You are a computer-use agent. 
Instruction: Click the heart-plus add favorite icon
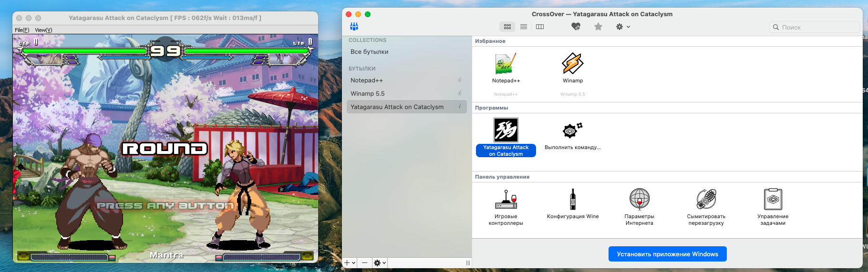point(576,27)
